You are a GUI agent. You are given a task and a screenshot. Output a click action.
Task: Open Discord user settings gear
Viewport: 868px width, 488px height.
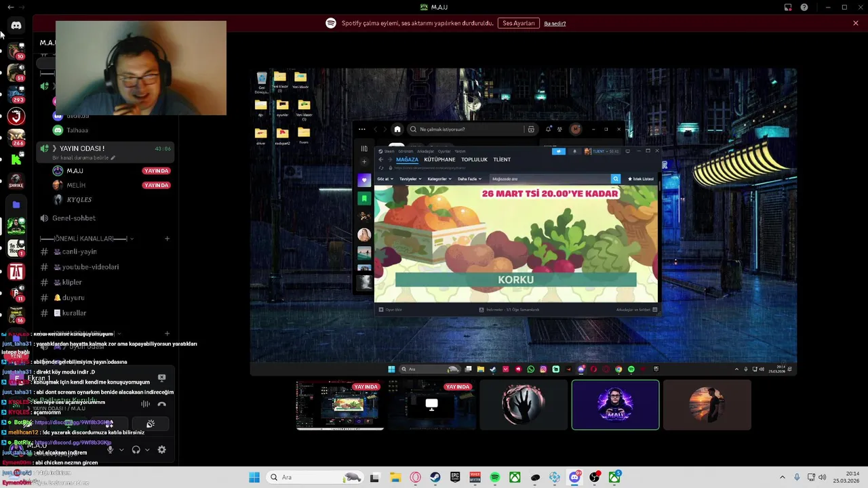point(161,449)
